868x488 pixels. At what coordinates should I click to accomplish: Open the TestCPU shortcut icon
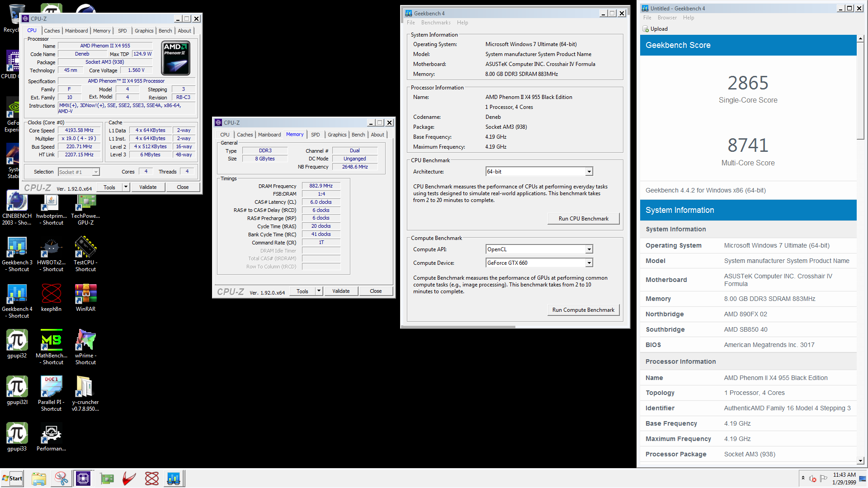coord(85,254)
